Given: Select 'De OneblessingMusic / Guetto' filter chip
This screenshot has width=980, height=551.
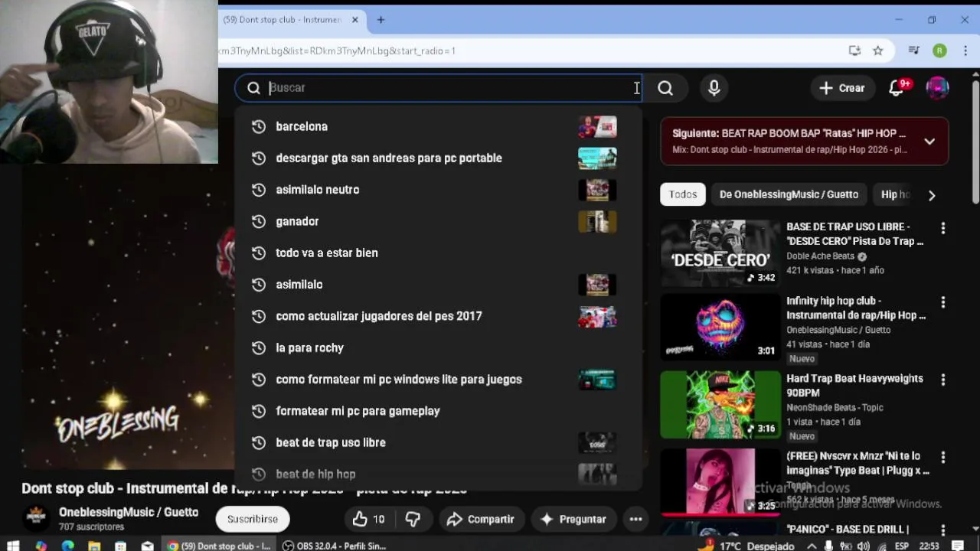Looking at the screenshot, I should pyautogui.click(x=789, y=194).
